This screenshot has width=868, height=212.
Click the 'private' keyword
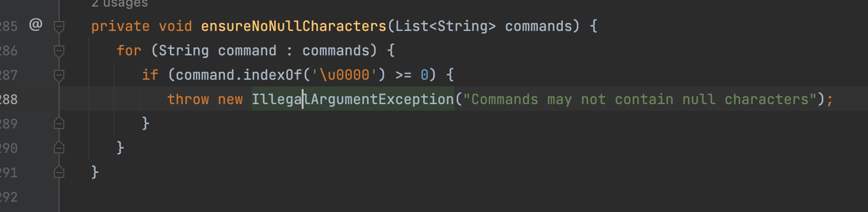point(121,26)
